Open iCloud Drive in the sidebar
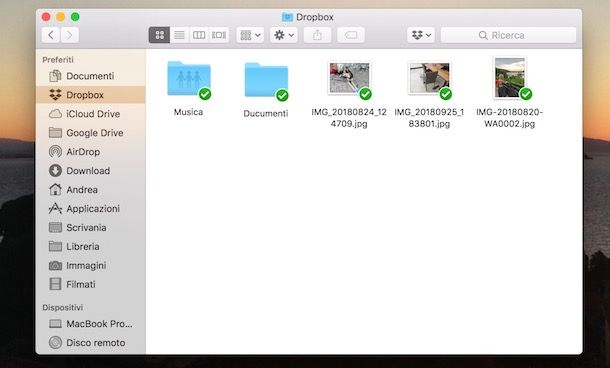This screenshot has width=610, height=368. tap(90, 114)
